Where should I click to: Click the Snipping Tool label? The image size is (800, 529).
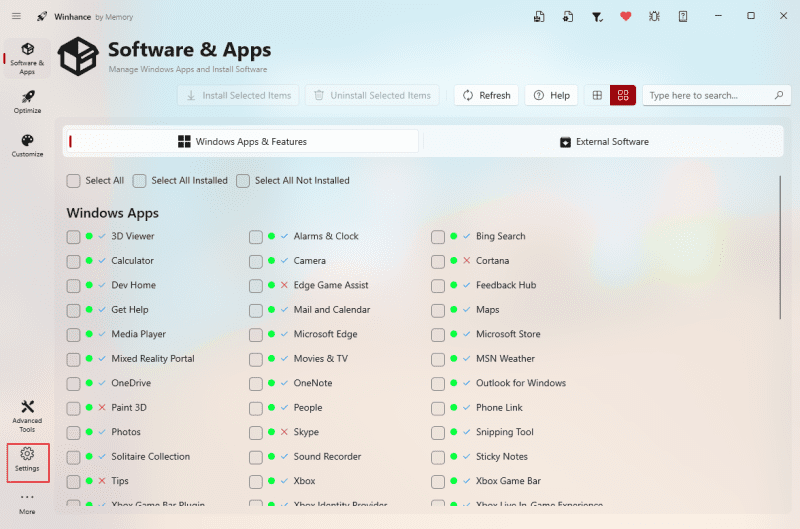pos(505,432)
